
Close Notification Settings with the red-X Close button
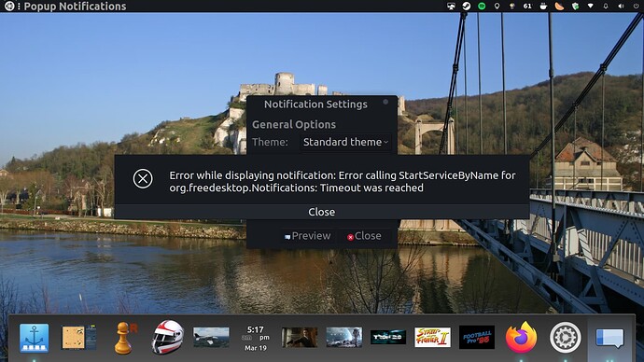point(364,236)
